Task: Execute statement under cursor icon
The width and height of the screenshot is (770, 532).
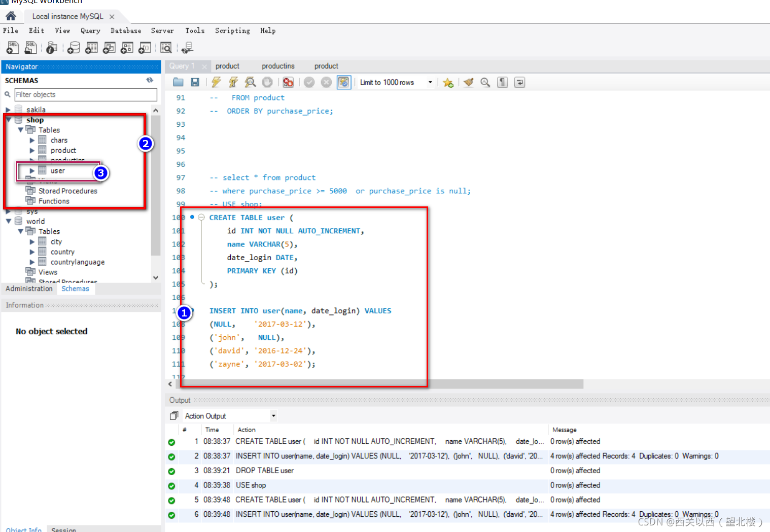Action: pyautogui.click(x=233, y=82)
